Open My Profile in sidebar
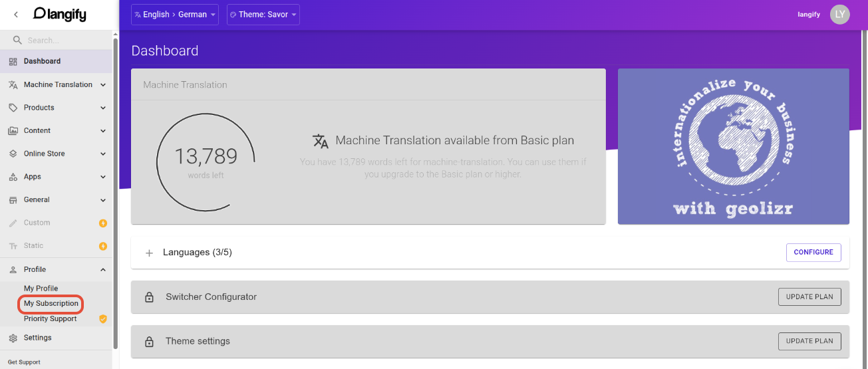This screenshot has height=369, width=868. [41, 289]
